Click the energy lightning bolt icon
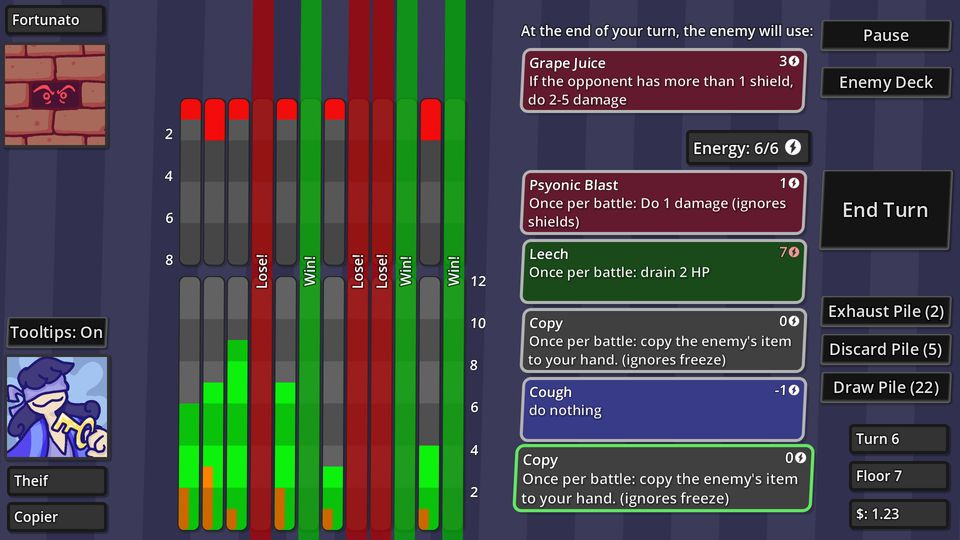The width and height of the screenshot is (960, 540). coord(793,148)
